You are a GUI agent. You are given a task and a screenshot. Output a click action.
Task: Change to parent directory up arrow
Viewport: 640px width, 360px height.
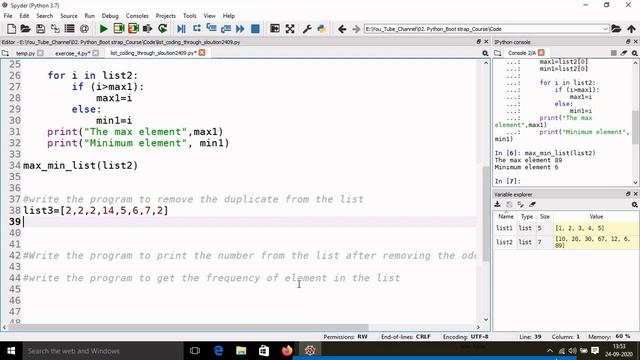(x=631, y=29)
